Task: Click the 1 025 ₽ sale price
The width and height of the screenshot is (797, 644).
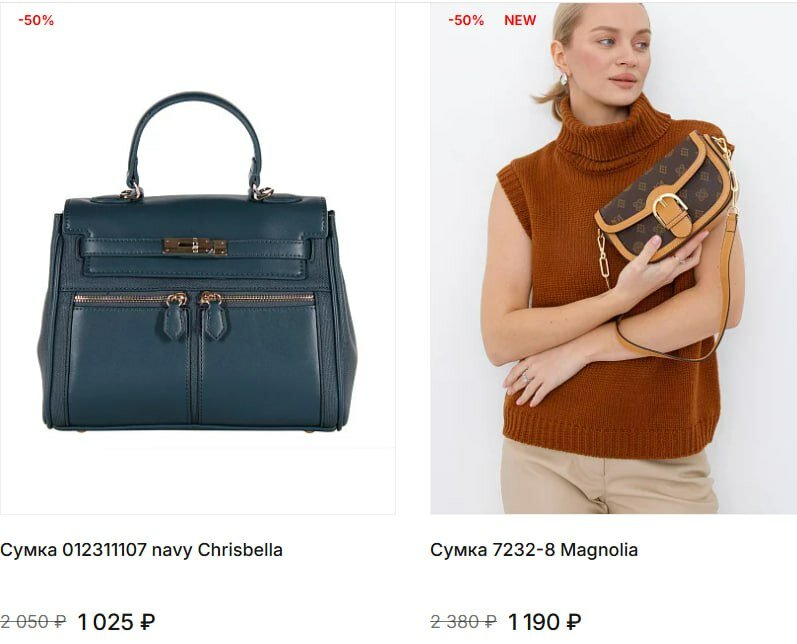Action: (x=116, y=622)
